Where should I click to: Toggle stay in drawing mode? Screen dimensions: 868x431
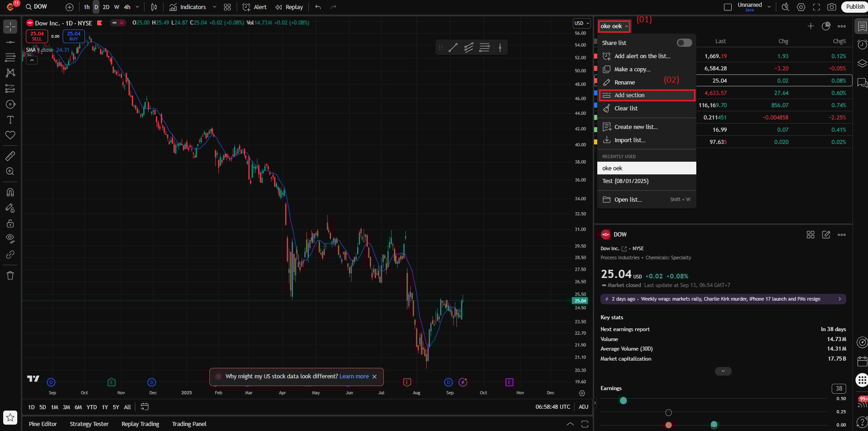click(10, 208)
